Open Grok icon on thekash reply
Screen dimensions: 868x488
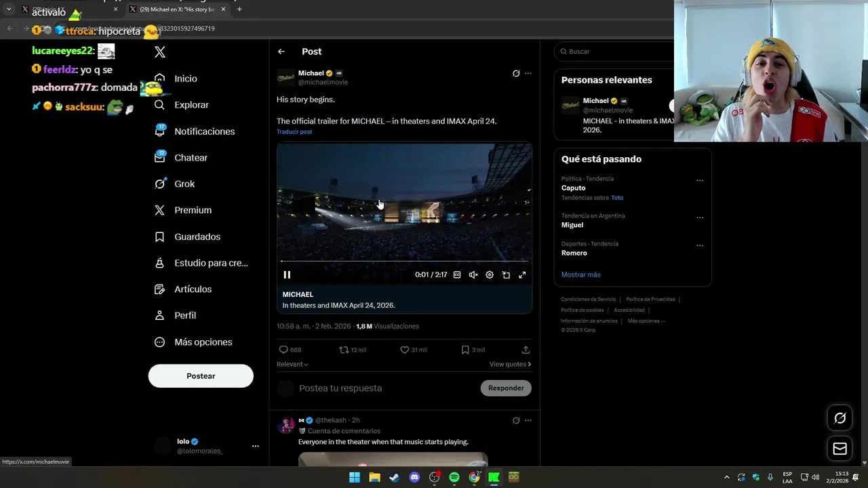coord(516,420)
